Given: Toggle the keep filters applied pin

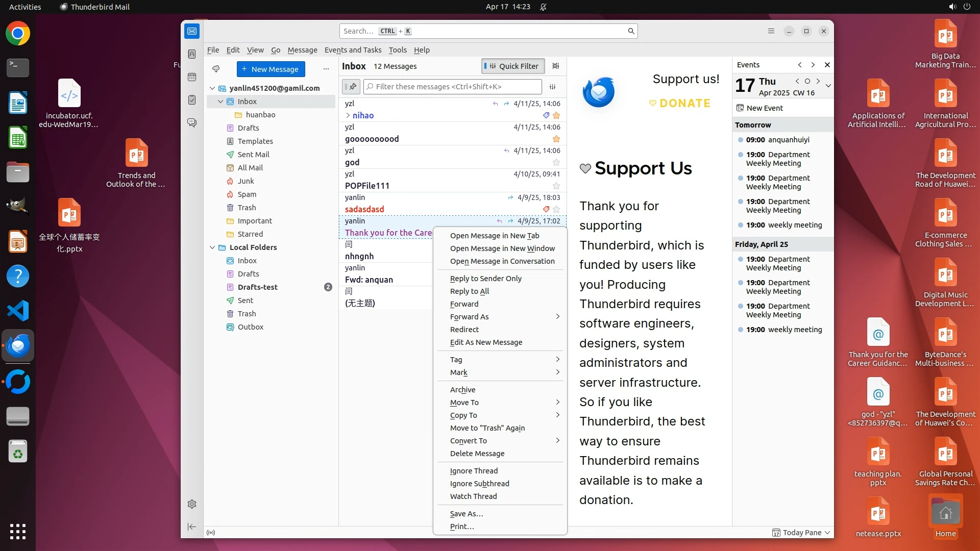Looking at the screenshot, I should tap(351, 87).
